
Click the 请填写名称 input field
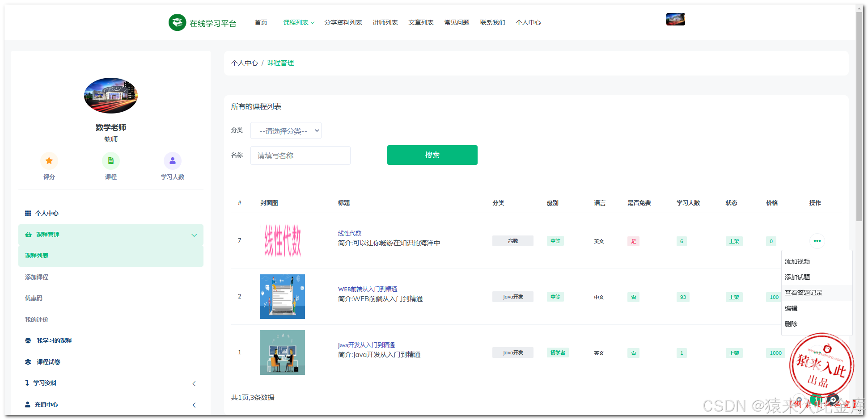[300, 155]
